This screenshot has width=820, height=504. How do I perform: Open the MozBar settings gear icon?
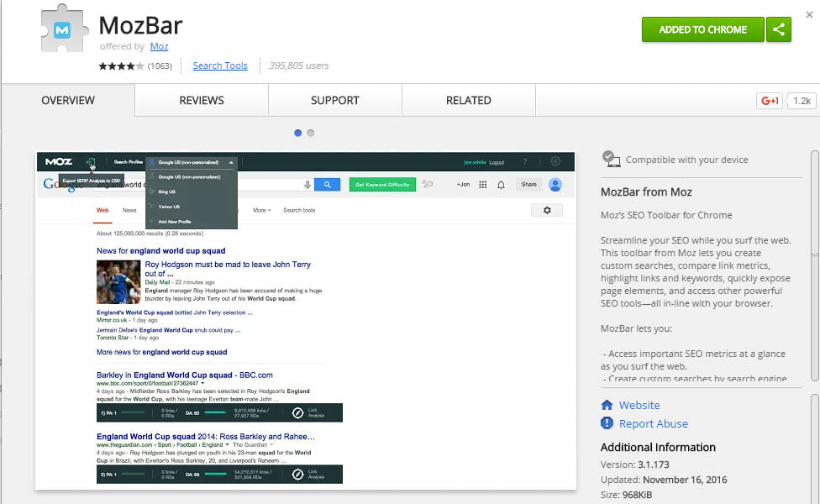pyautogui.click(x=555, y=161)
